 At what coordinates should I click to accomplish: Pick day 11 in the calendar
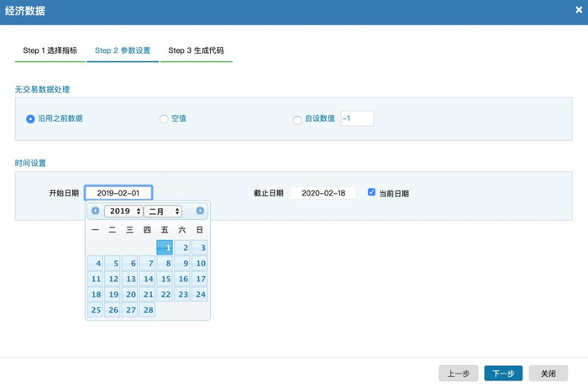tap(95, 279)
